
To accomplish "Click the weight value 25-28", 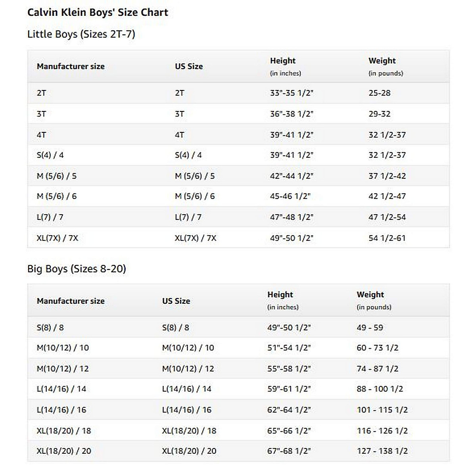I will point(379,93).
